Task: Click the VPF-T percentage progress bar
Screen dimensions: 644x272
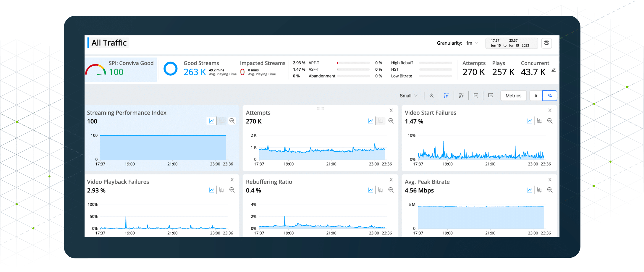Action: coord(353,63)
